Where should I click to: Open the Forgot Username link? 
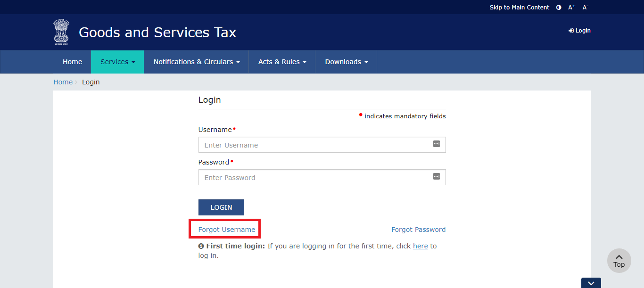tap(227, 230)
